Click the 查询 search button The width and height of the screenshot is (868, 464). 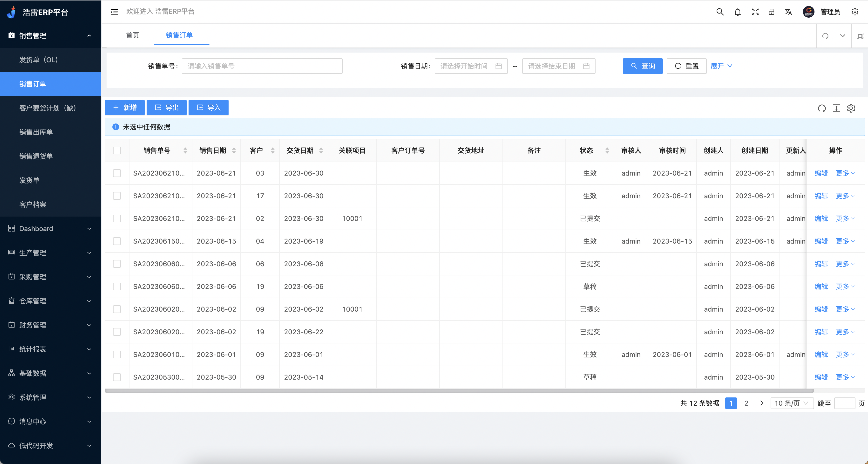point(642,66)
